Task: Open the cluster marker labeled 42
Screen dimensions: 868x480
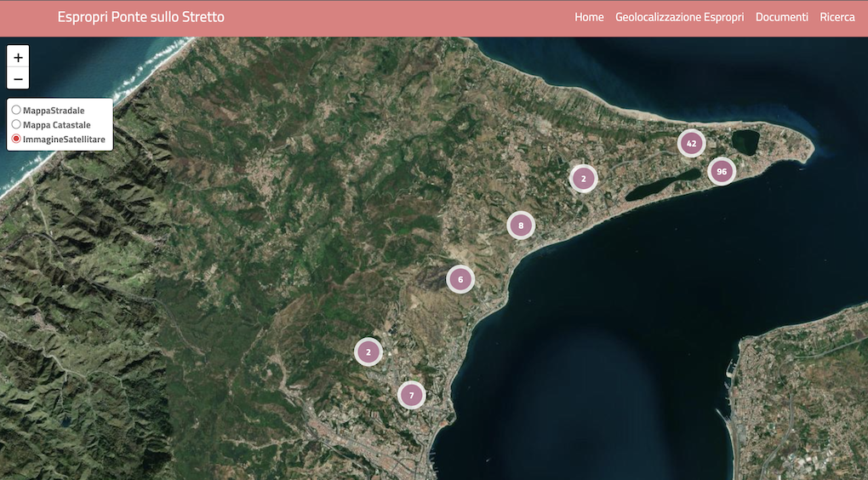Action: (691, 143)
